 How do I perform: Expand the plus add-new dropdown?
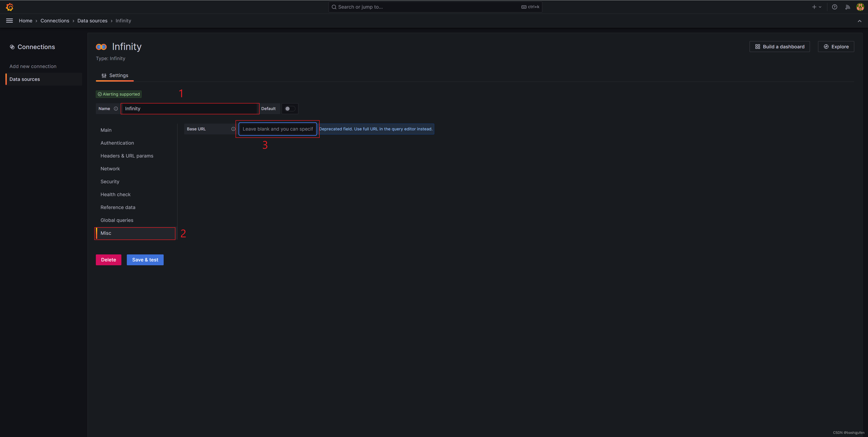(816, 7)
